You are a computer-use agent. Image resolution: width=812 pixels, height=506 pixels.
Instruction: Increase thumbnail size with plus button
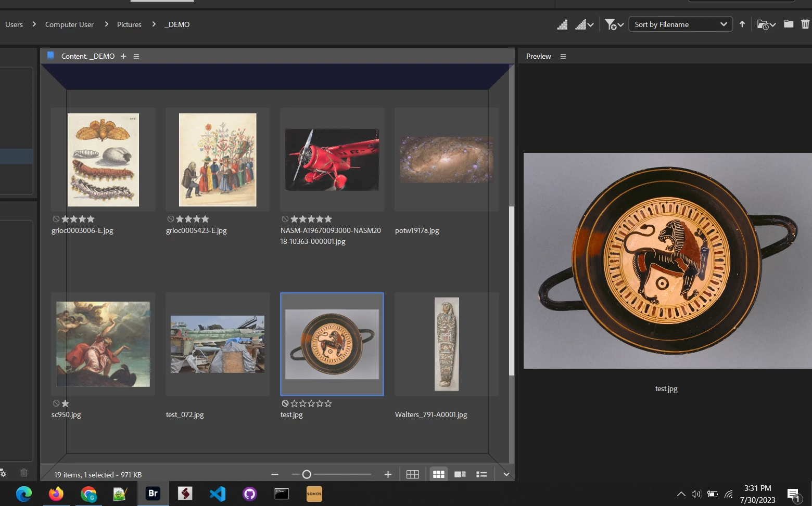[x=388, y=474]
